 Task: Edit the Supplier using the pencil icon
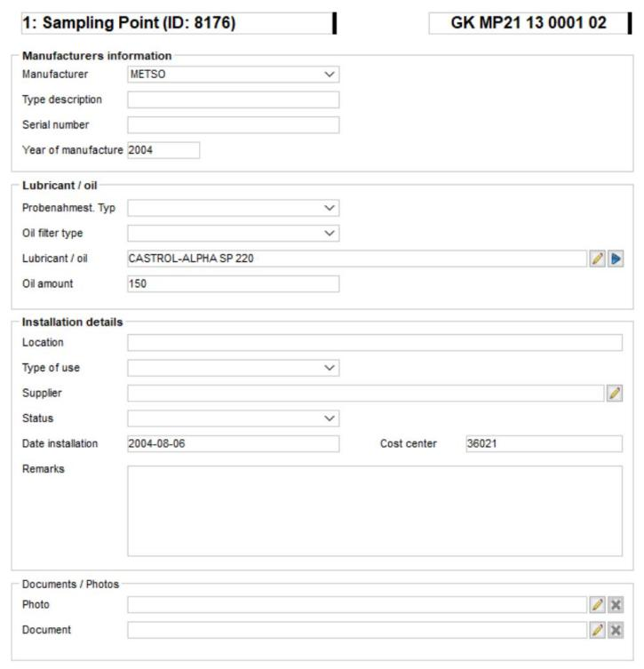click(x=615, y=394)
